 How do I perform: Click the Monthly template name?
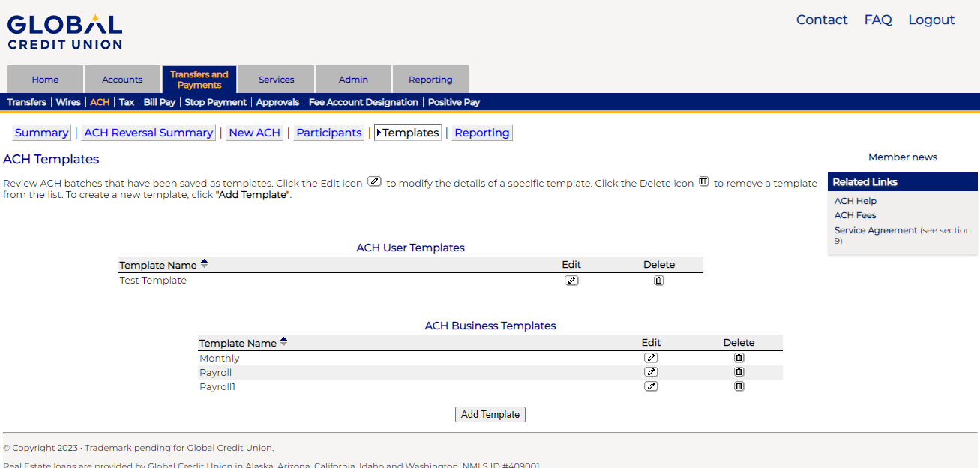[x=220, y=358]
